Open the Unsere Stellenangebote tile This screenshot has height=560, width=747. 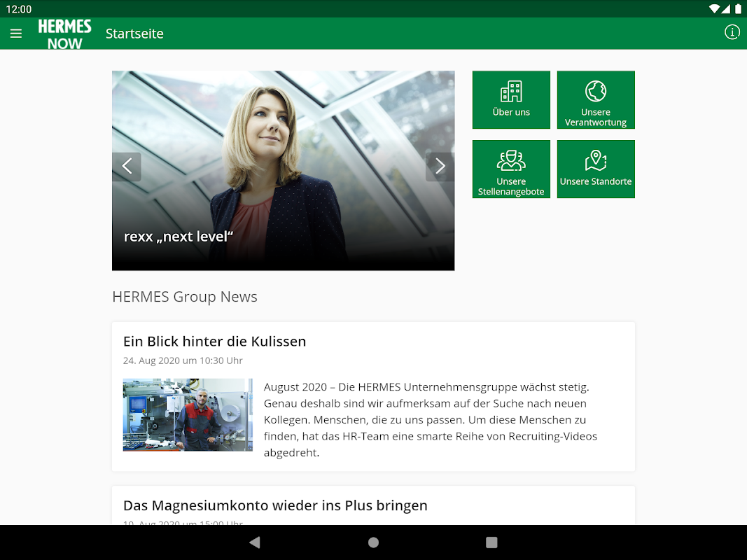tap(511, 169)
